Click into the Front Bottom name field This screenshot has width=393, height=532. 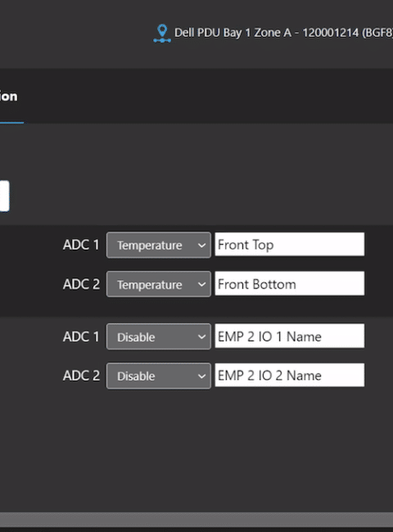tap(290, 283)
